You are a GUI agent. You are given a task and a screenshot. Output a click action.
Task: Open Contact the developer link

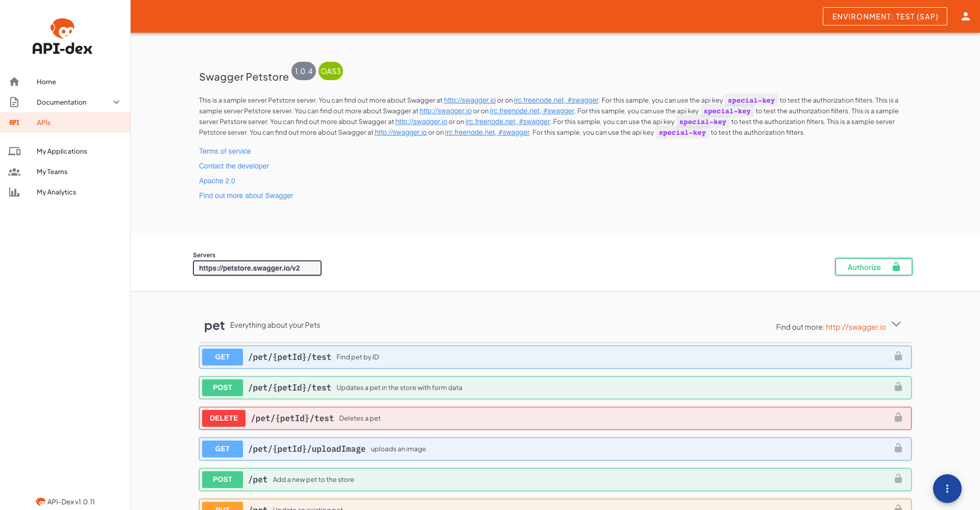234,166
